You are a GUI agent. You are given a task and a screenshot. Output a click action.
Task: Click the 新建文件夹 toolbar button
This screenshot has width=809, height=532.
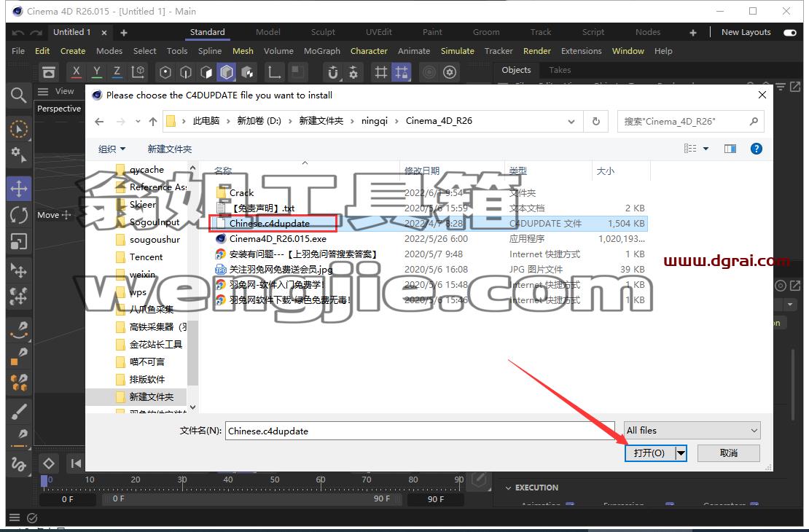coord(169,149)
